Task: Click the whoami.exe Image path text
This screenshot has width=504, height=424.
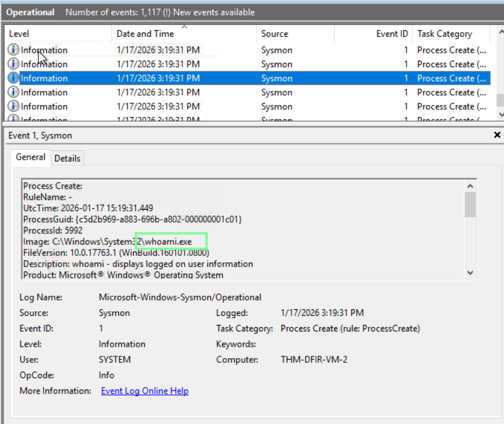Action: click(171, 242)
